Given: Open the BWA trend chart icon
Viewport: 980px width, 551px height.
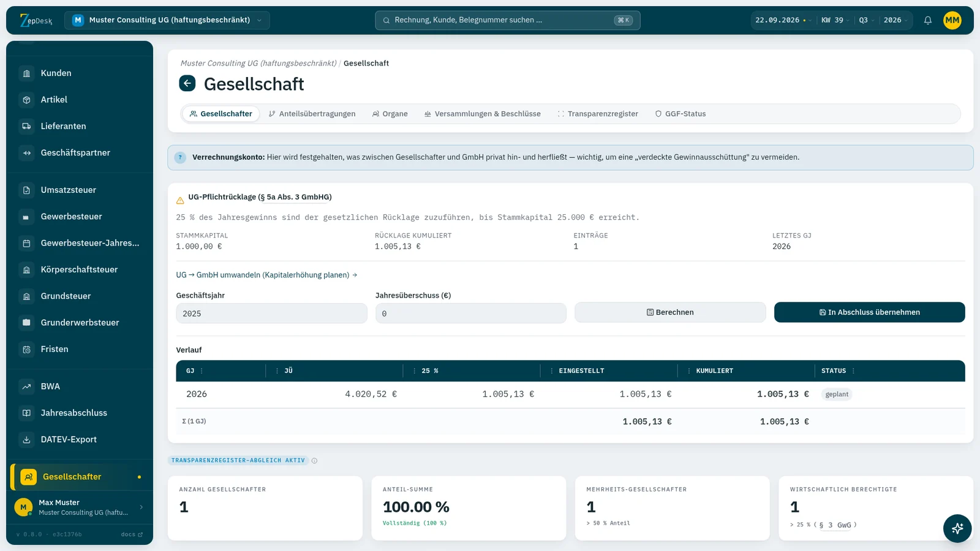Looking at the screenshot, I should click(26, 387).
